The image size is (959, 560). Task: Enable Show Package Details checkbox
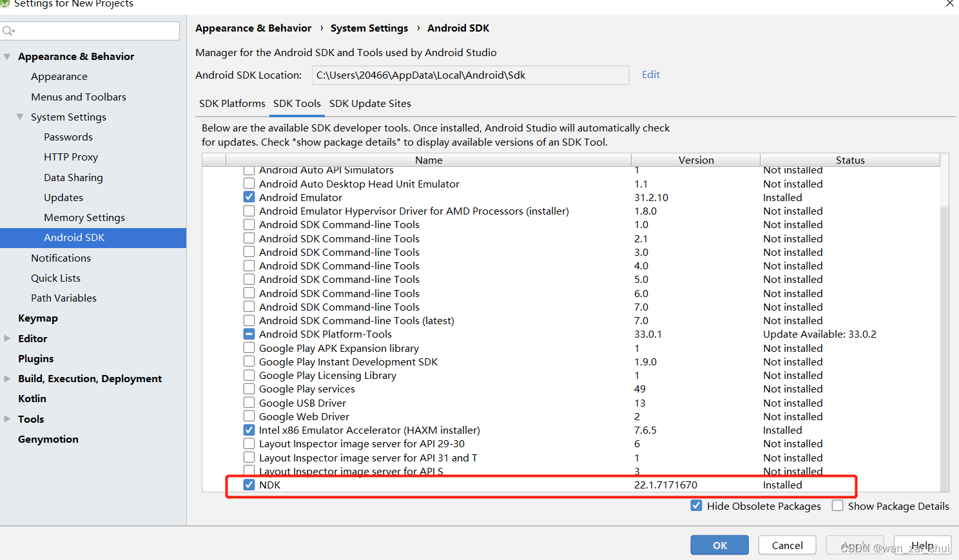pyautogui.click(x=837, y=506)
